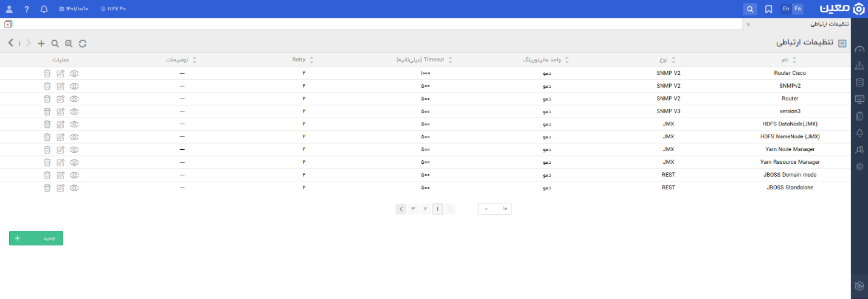The width and height of the screenshot is (868, 299).
Task: View Router Cisco row details
Action: pyautogui.click(x=74, y=73)
